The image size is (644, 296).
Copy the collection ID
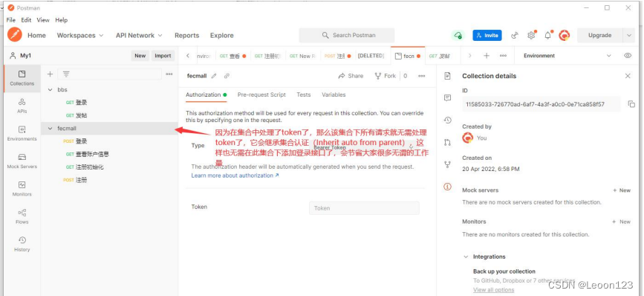631,104
